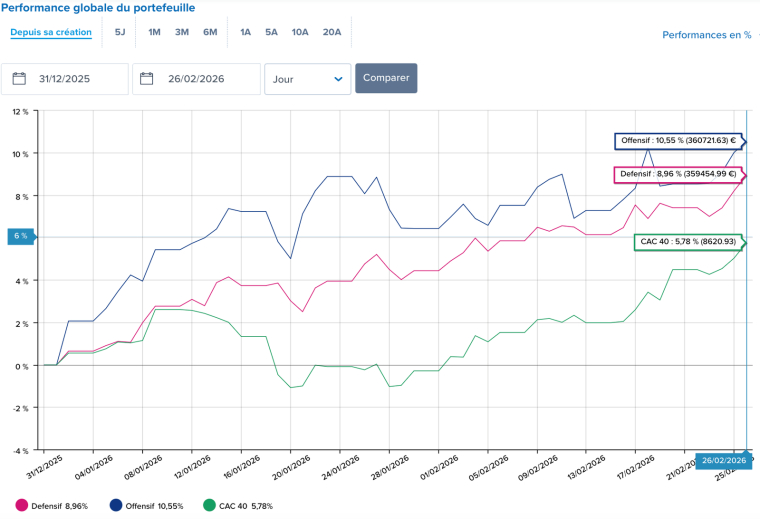Open the Jour interval dropdown
Image resolution: width=760 pixels, height=519 pixels.
point(307,79)
